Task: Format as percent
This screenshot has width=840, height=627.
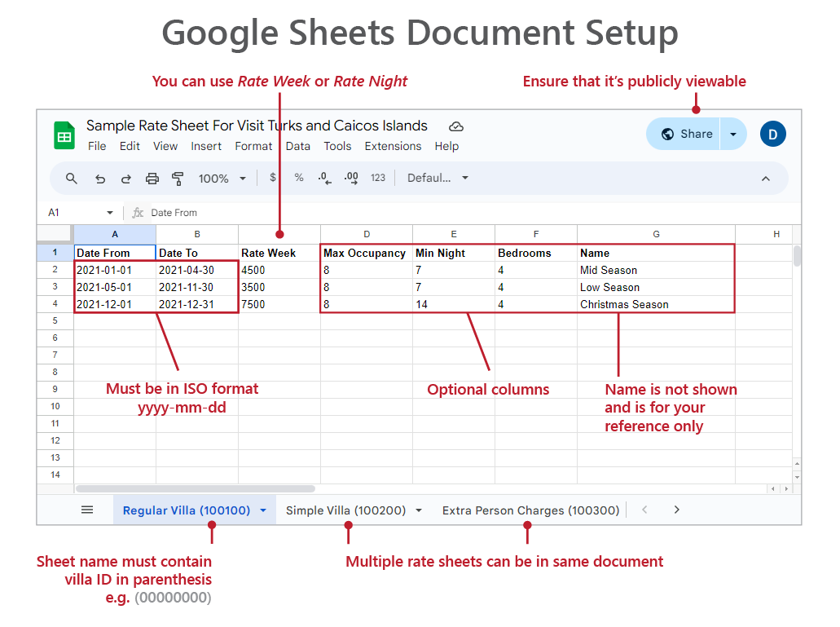Action: 299,178
